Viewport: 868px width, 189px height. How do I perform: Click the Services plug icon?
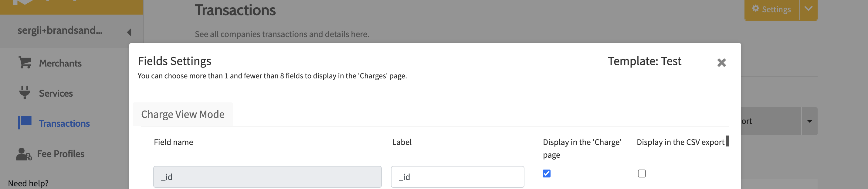[25, 92]
